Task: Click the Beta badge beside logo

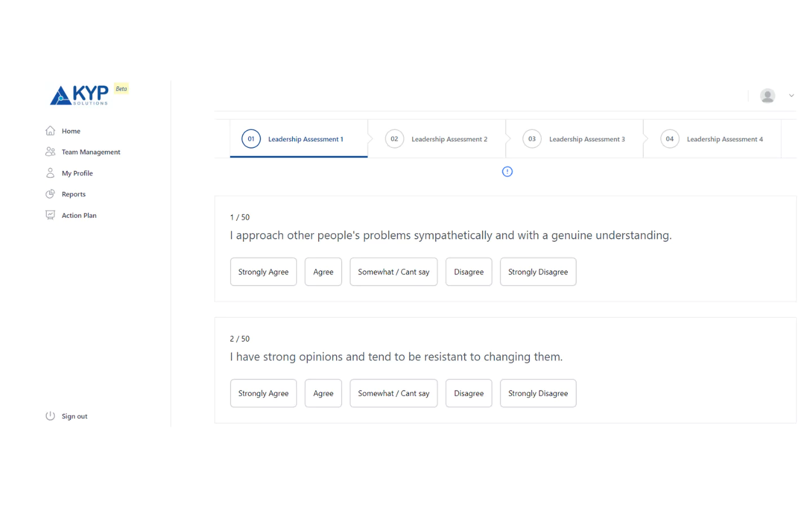Action: (x=121, y=89)
